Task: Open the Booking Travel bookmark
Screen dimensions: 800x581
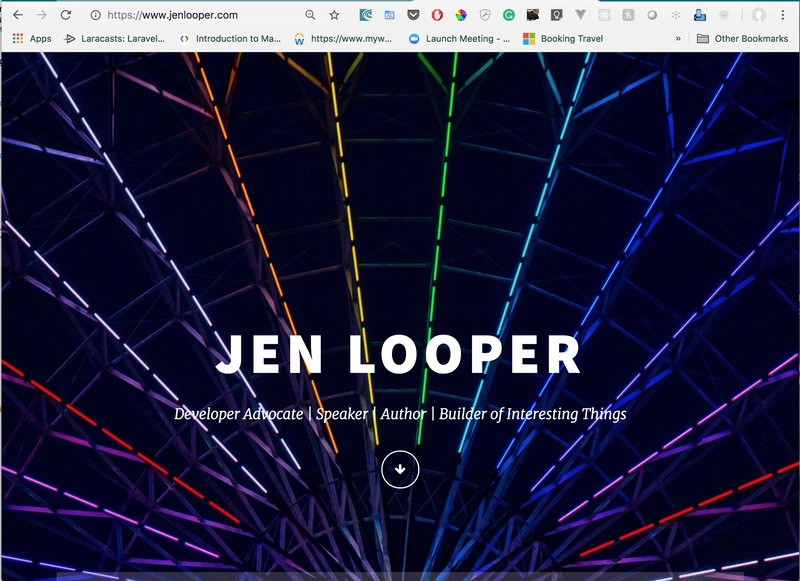Action: click(563, 39)
